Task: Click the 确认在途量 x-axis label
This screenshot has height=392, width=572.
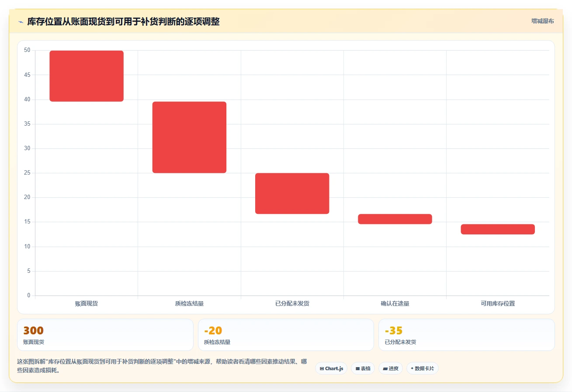Action: click(395, 303)
